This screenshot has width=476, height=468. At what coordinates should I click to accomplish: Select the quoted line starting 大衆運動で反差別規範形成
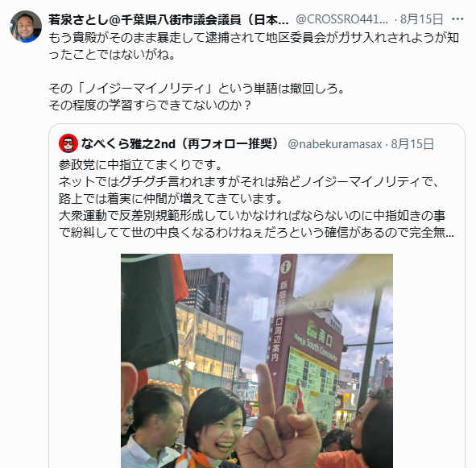(x=252, y=216)
